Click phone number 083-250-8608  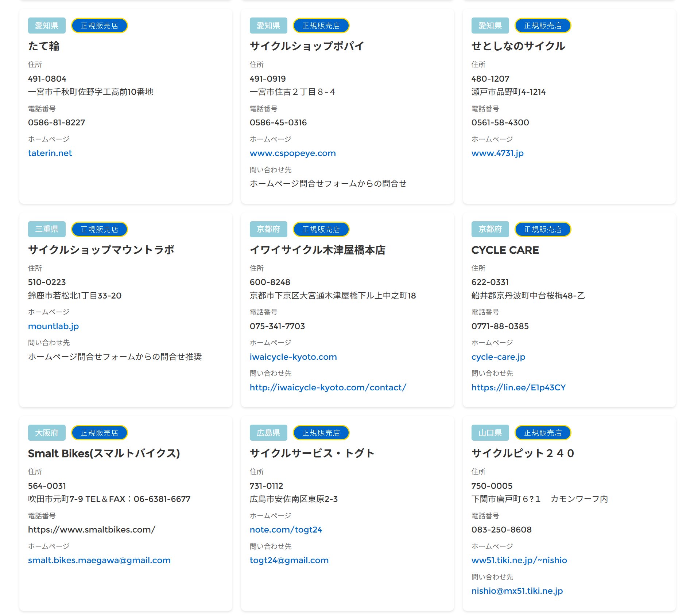point(501,530)
